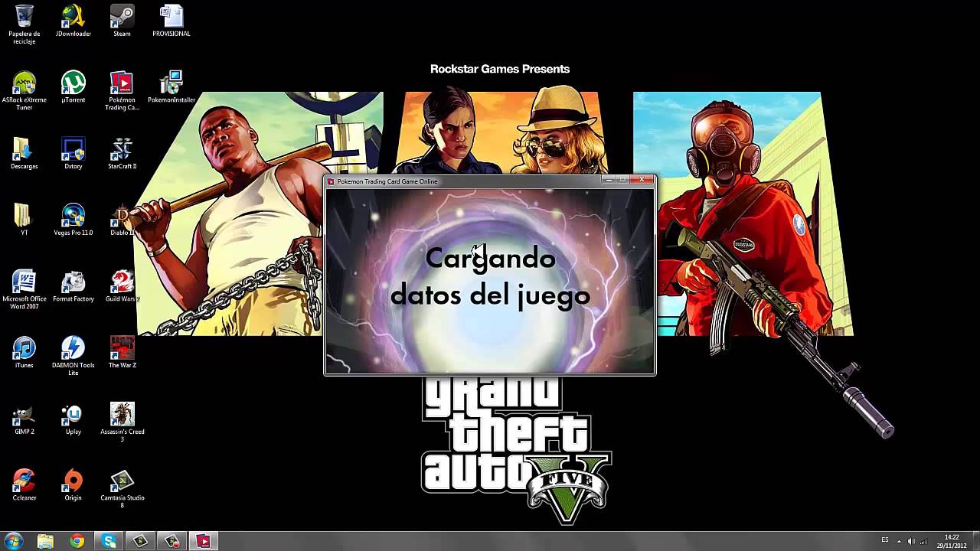Screen dimensions: 980x551
Task: Click the 'Cargando datos del juego' loading text
Action: pos(490,276)
